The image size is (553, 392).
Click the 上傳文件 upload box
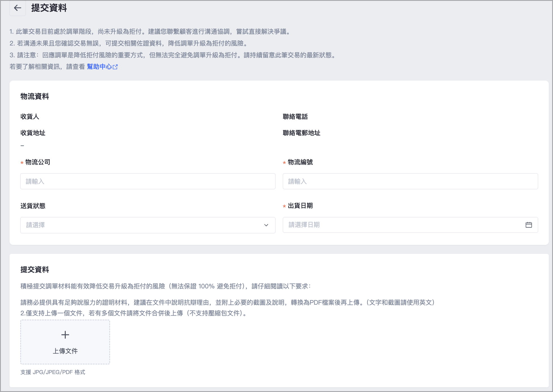(x=65, y=342)
